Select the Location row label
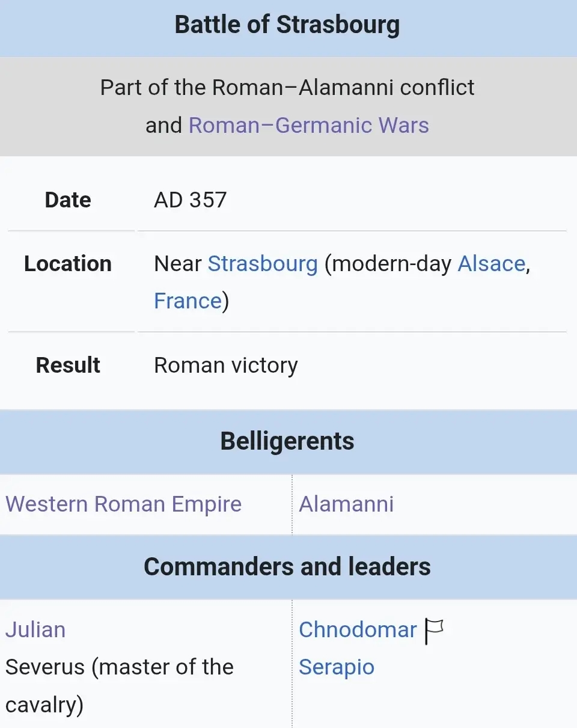This screenshot has height=728, width=577. [x=68, y=264]
